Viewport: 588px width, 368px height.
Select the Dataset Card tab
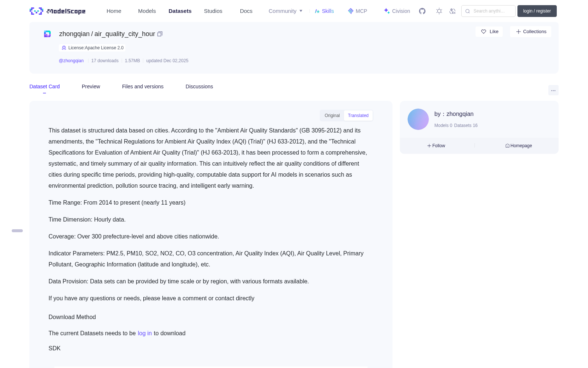pyautogui.click(x=44, y=86)
